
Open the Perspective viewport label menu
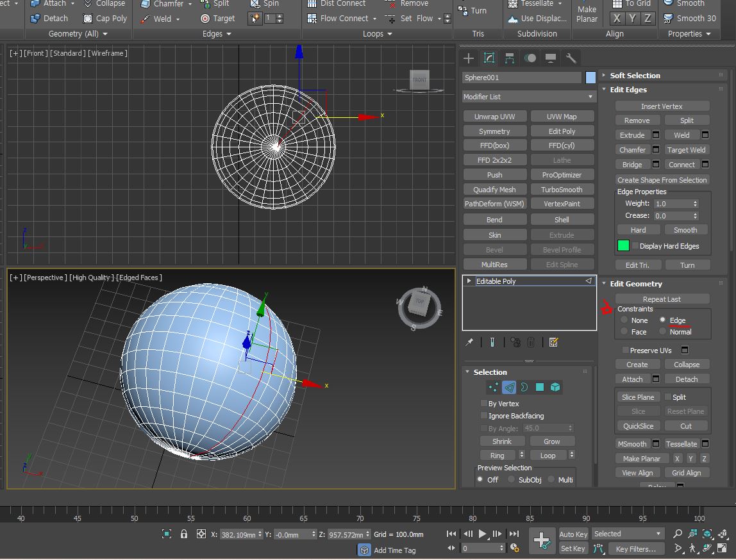pos(46,277)
